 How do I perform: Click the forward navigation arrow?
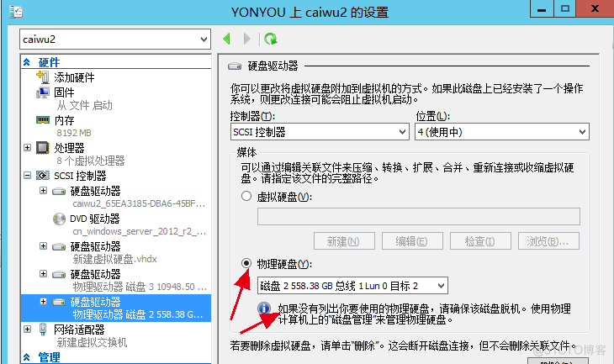coord(246,39)
